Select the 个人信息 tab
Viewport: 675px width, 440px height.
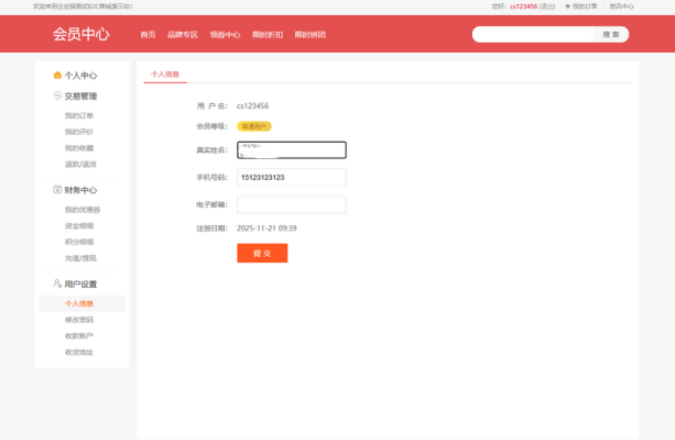point(165,74)
